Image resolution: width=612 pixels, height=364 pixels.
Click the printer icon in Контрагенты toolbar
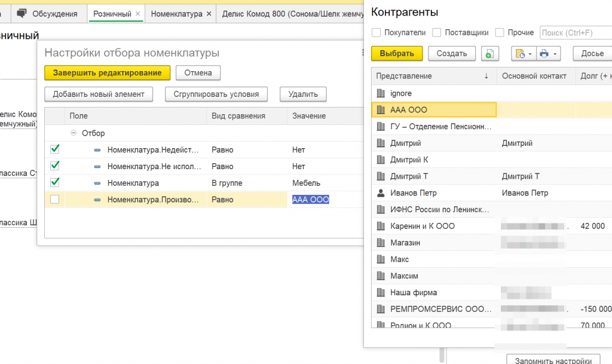pos(544,54)
